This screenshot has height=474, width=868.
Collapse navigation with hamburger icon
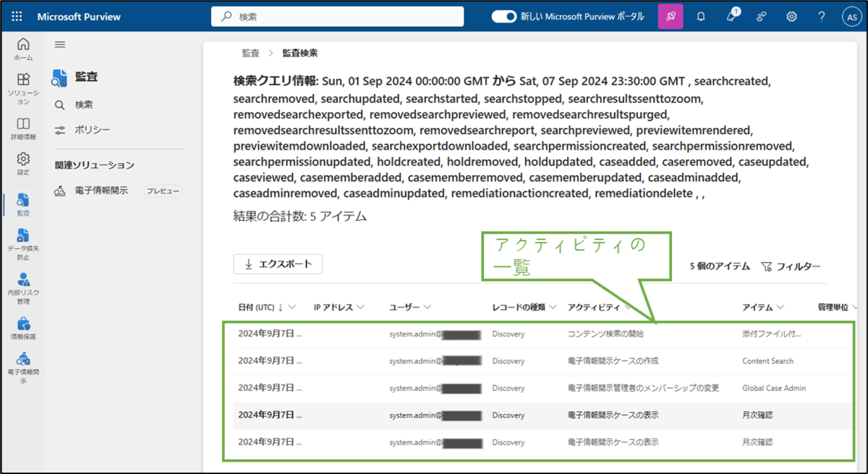pos(60,44)
